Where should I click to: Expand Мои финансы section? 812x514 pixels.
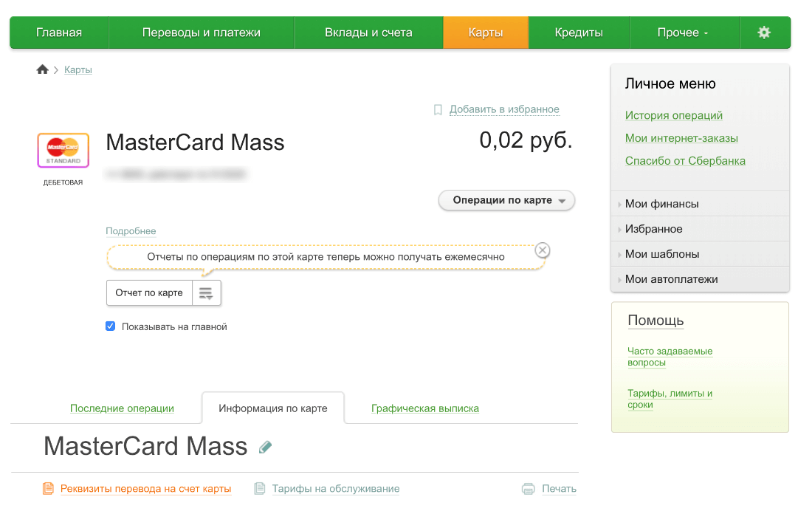[x=700, y=204]
